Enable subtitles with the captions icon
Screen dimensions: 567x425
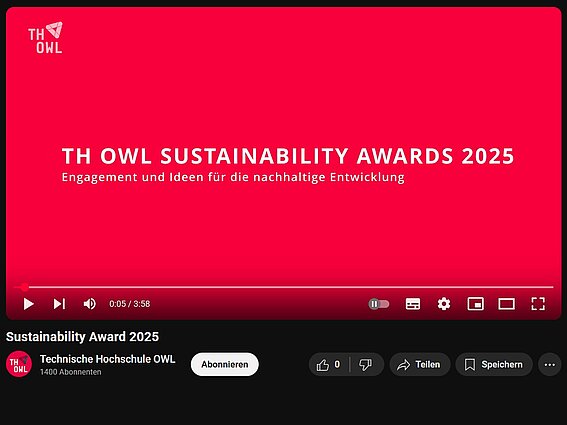413,304
